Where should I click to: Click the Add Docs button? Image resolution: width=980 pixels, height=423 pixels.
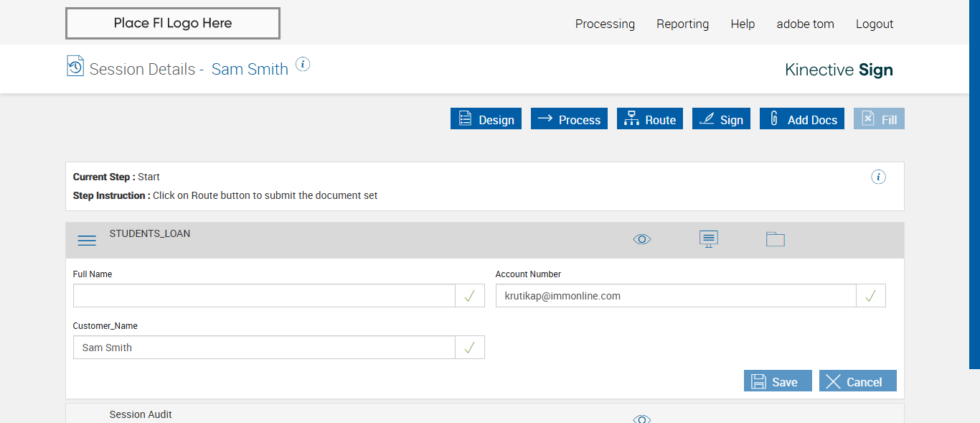point(802,119)
